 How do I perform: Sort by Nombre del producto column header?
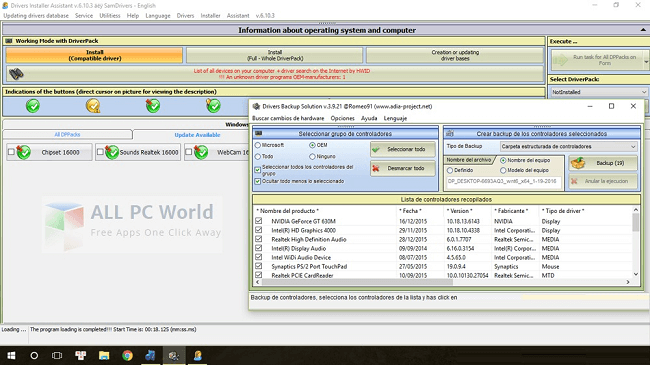coord(288,211)
